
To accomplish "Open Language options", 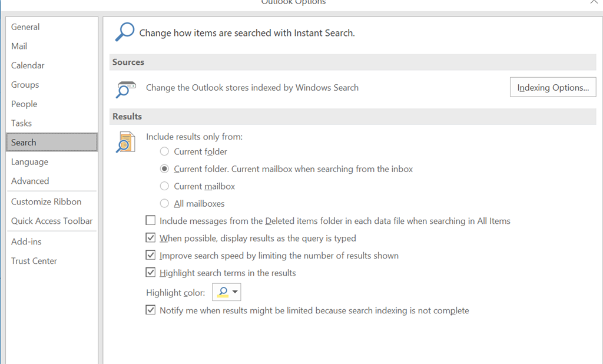I will click(52, 161).
